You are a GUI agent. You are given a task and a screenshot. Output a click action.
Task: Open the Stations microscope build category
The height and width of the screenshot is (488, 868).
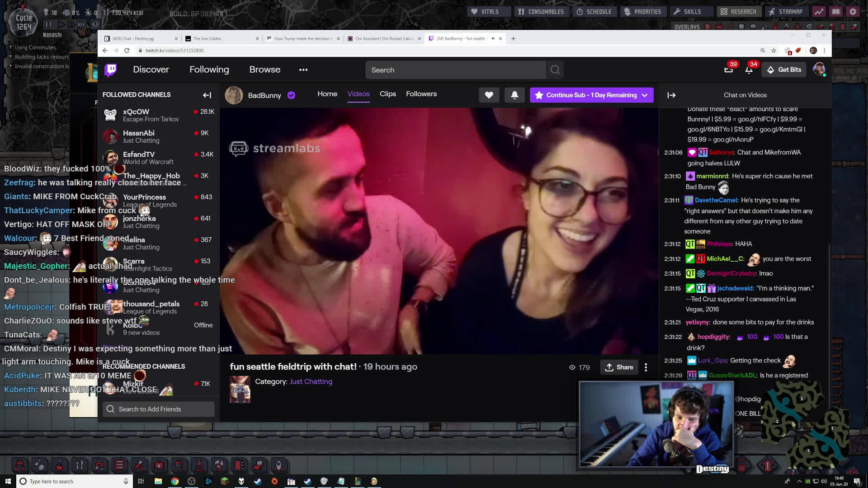(x=199, y=465)
